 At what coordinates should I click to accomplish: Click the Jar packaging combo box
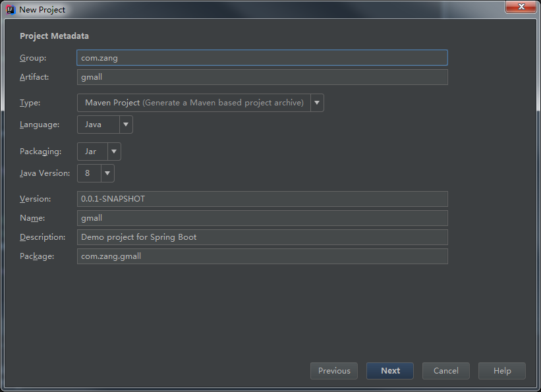92,152
